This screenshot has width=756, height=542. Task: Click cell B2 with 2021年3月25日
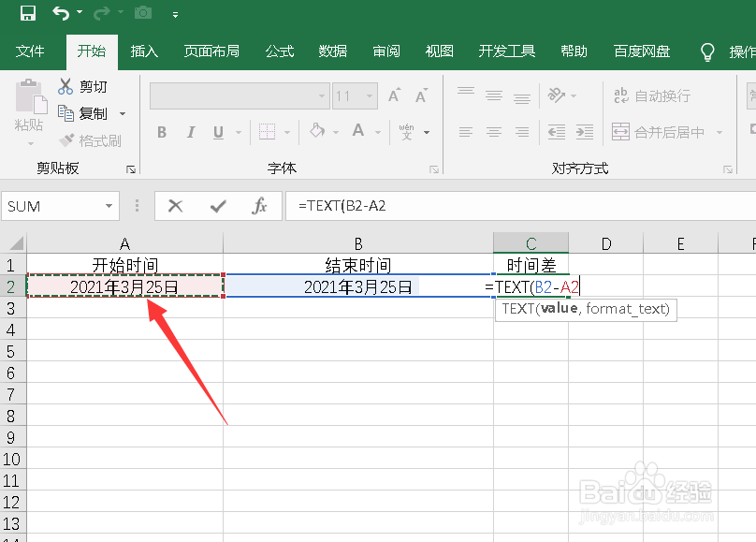[x=358, y=287]
